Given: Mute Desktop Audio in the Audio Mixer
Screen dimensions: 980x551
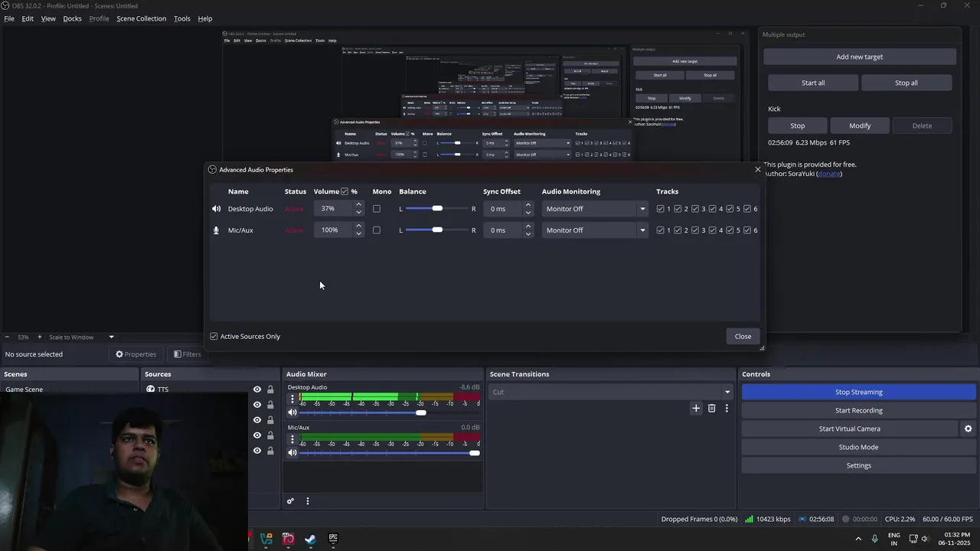Looking at the screenshot, I should click(292, 412).
